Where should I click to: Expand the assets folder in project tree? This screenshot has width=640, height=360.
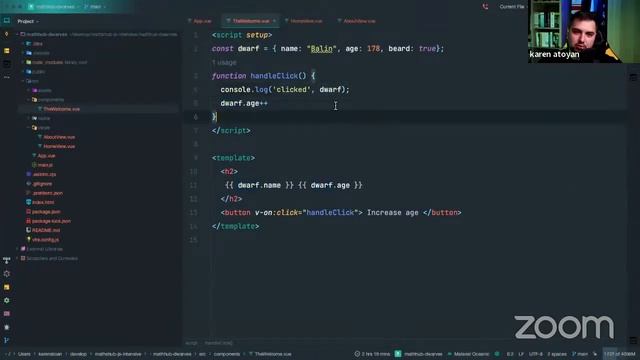(x=29, y=90)
